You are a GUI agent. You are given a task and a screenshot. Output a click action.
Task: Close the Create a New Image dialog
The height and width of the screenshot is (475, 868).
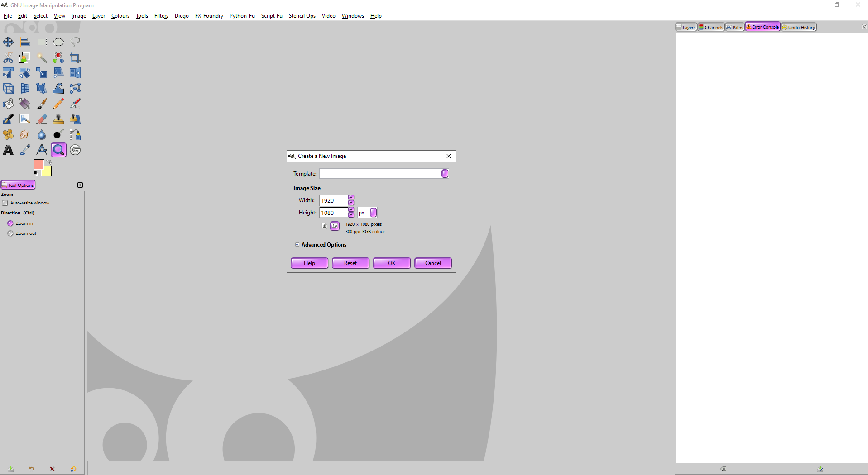(449, 156)
